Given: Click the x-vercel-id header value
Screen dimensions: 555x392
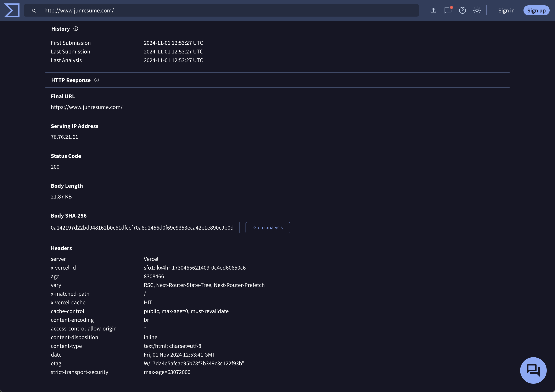Looking at the screenshot, I should [194, 268].
